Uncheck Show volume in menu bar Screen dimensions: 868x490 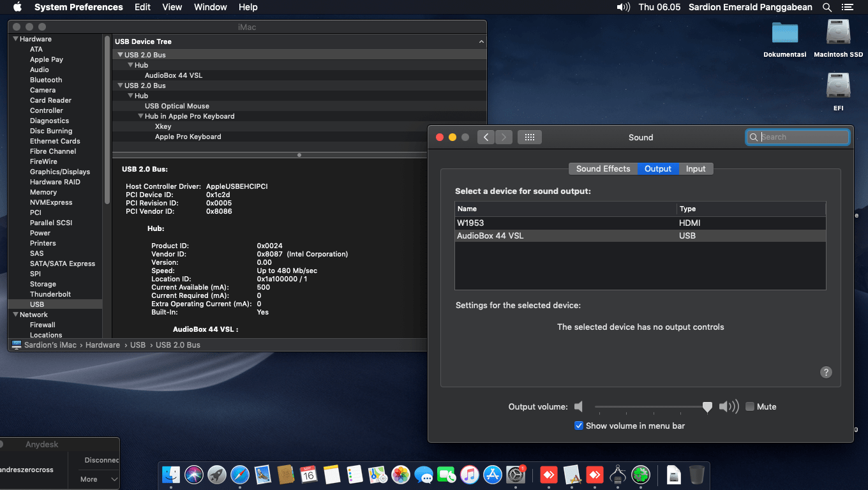pyautogui.click(x=578, y=426)
